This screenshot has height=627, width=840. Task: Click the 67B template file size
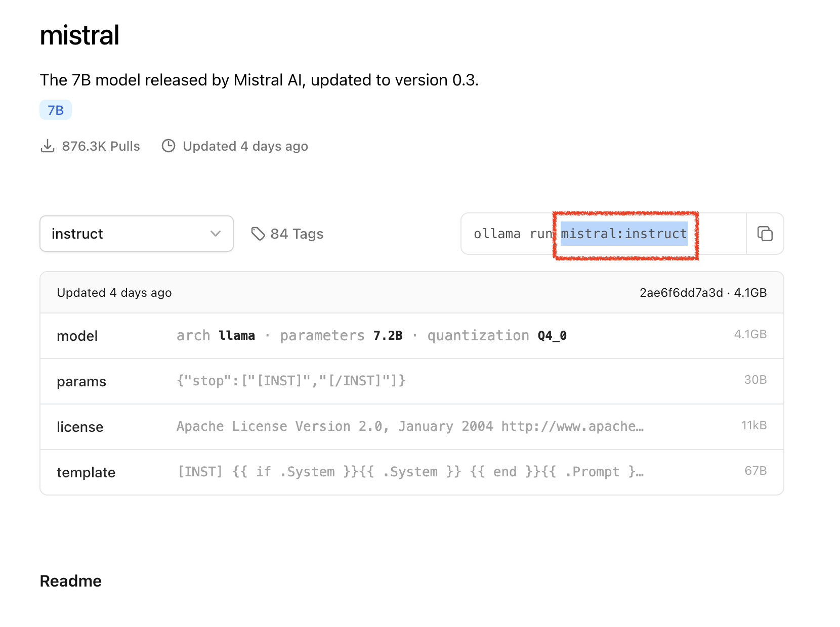(x=755, y=471)
